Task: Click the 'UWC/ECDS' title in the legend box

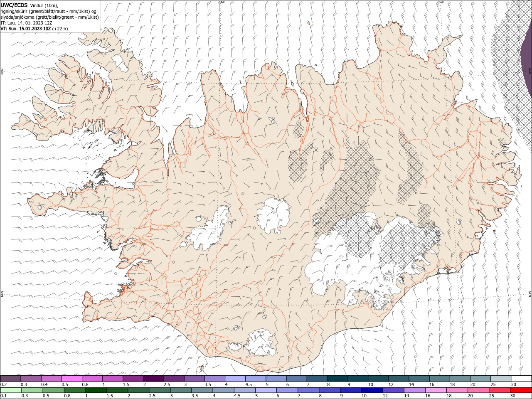Action: 14,5
